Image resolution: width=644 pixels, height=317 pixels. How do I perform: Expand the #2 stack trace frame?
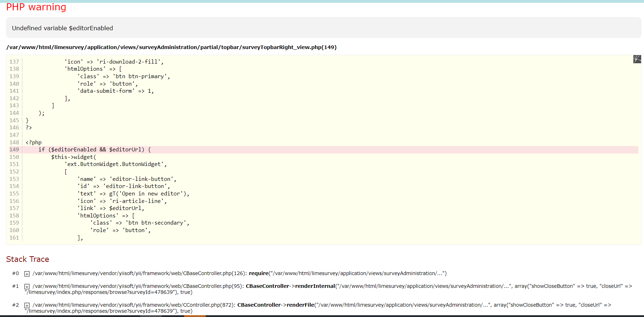point(27,305)
